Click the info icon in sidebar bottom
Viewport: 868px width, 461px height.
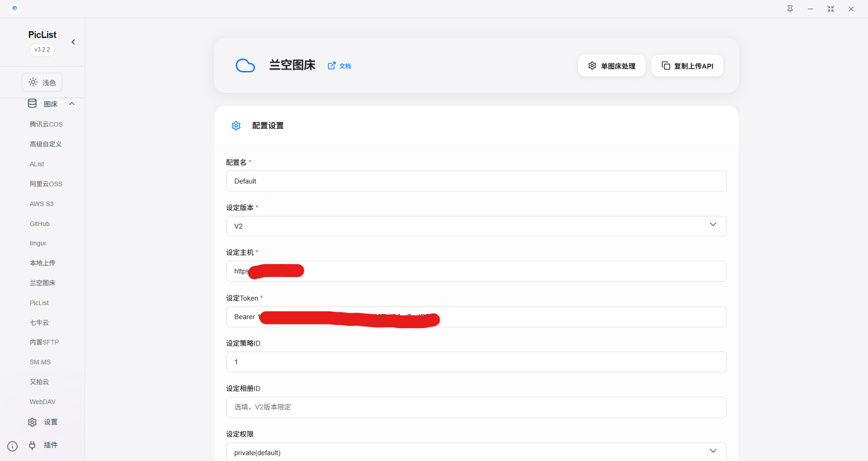13,447
